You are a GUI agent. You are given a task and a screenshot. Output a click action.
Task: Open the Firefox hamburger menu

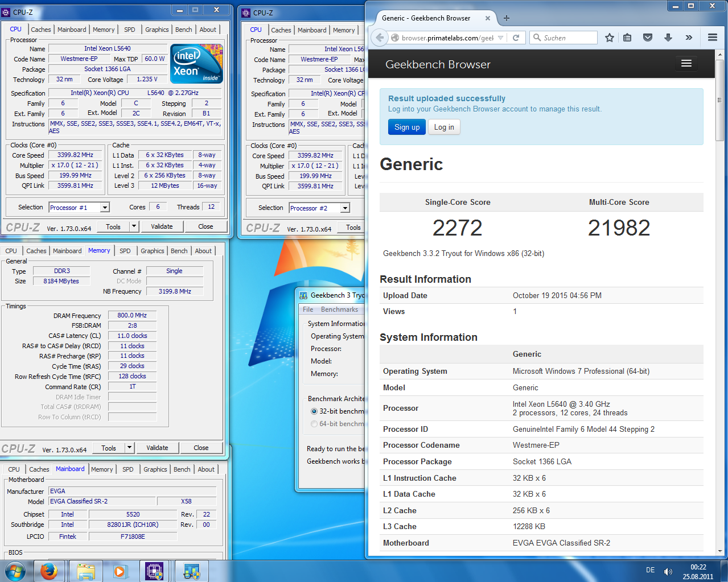712,38
